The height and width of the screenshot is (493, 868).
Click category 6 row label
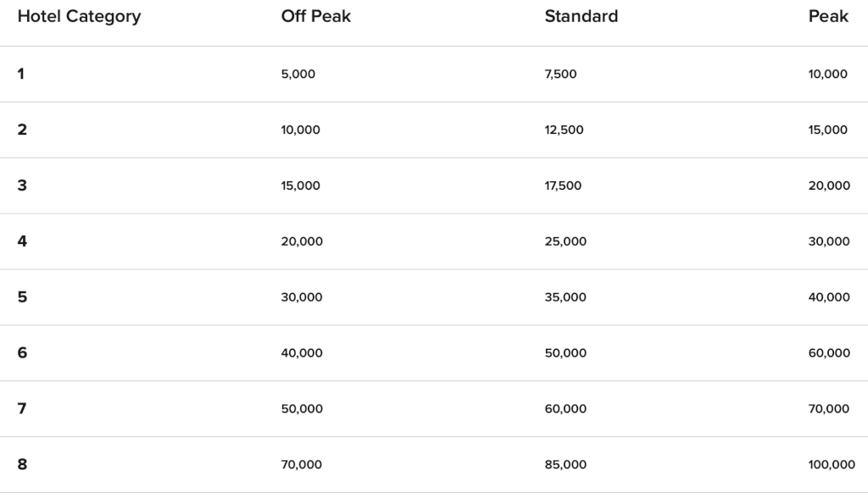pyautogui.click(x=22, y=353)
